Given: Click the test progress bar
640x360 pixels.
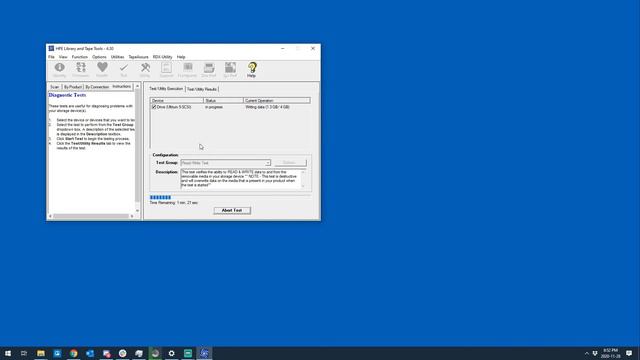Looking at the screenshot, I should point(230,198).
